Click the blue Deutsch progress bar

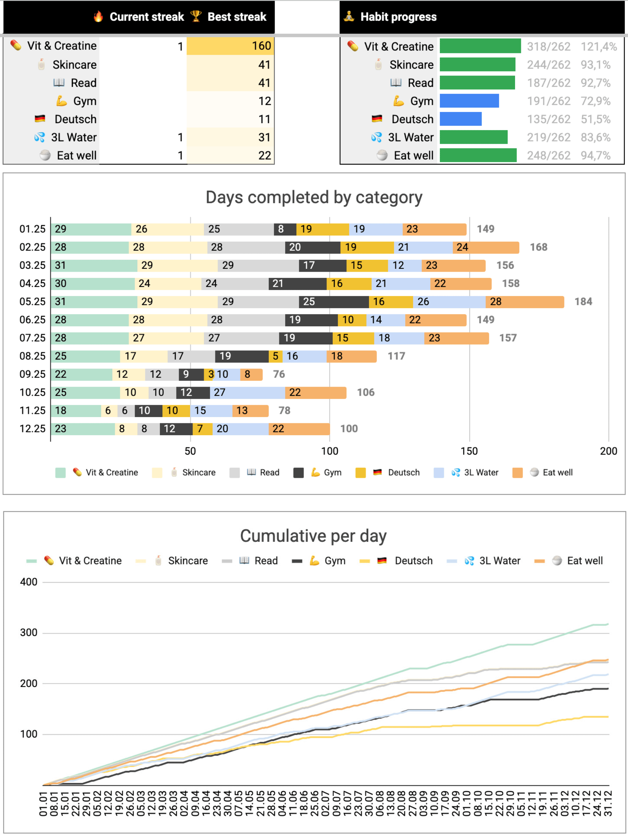pyautogui.click(x=461, y=119)
